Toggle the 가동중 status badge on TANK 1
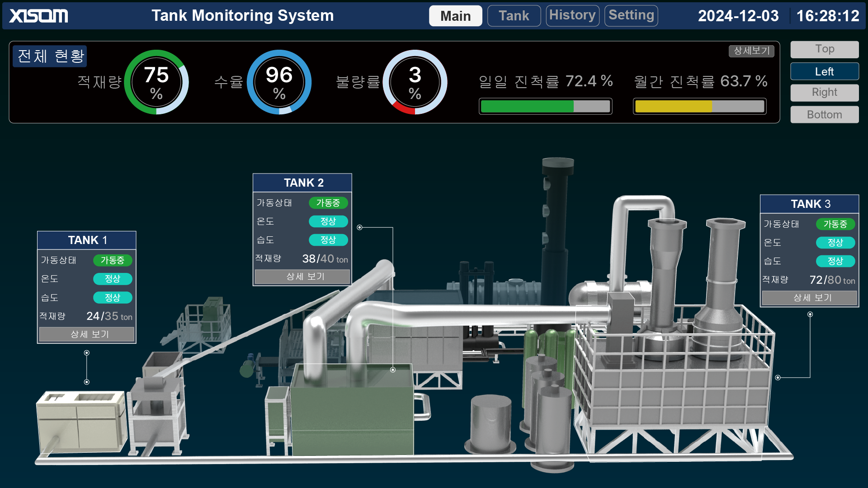 click(x=113, y=260)
